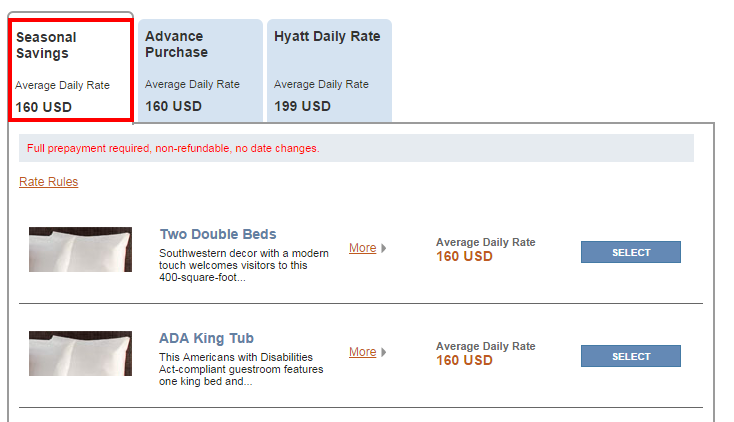The width and height of the screenshot is (734, 422).
Task: Click the Two Double Beds room thumbnail
Action: (x=81, y=249)
